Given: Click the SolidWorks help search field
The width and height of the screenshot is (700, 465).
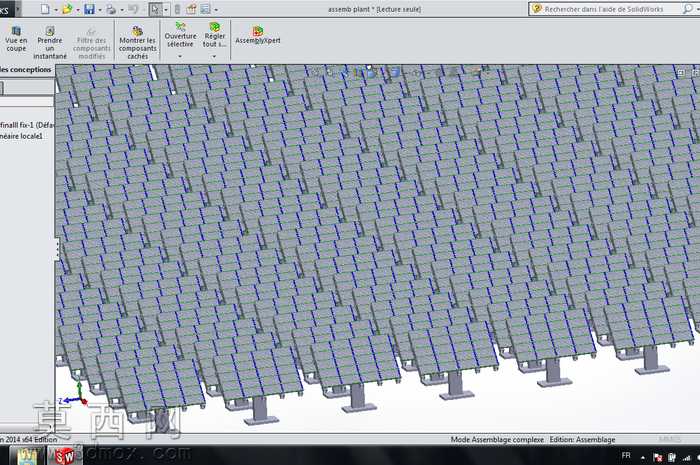Looking at the screenshot, I should pos(604,9).
